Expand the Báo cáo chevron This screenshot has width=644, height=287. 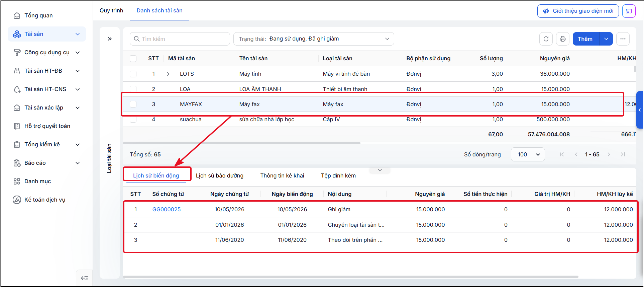point(78,163)
